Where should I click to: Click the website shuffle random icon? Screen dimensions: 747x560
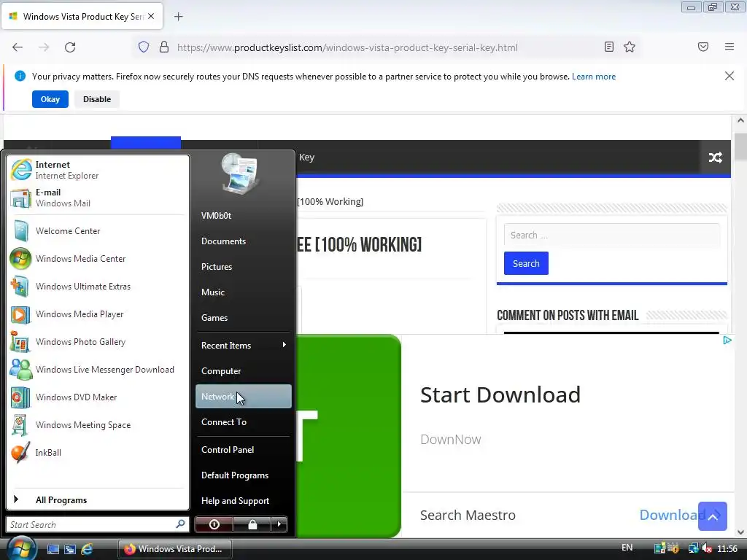(715, 157)
